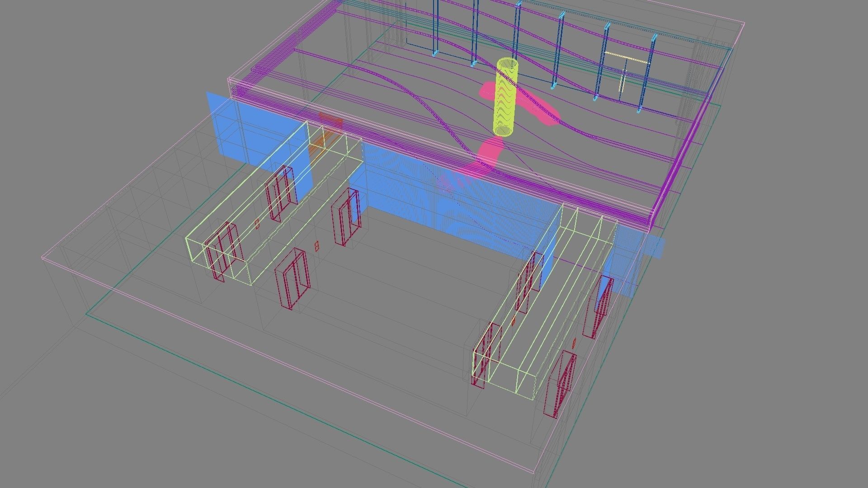
Task: Click the short yellow horizontal bar at top right
Action: coord(626,57)
